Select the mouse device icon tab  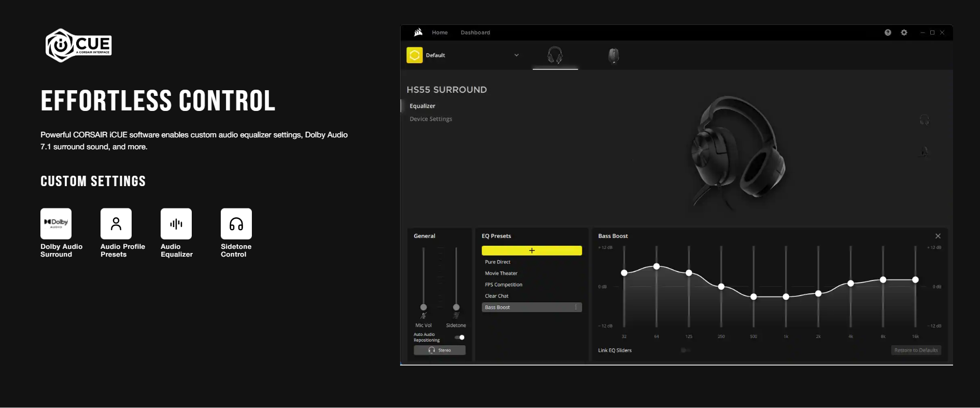click(614, 55)
